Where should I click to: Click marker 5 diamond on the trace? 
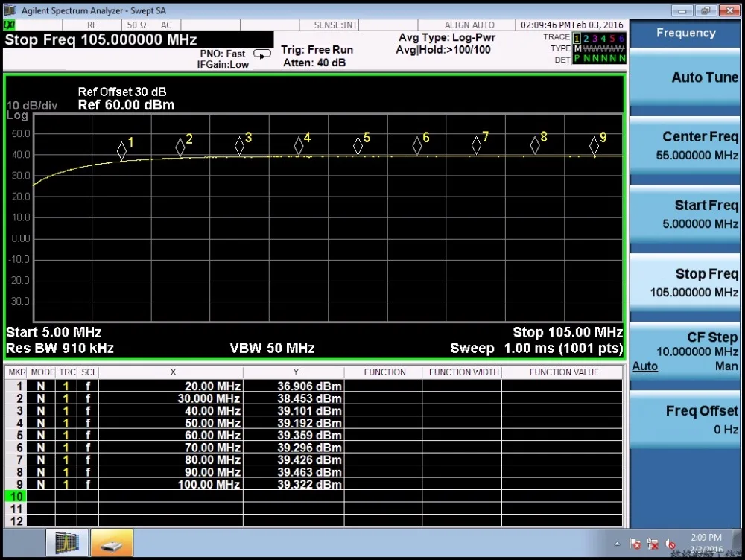(x=358, y=145)
